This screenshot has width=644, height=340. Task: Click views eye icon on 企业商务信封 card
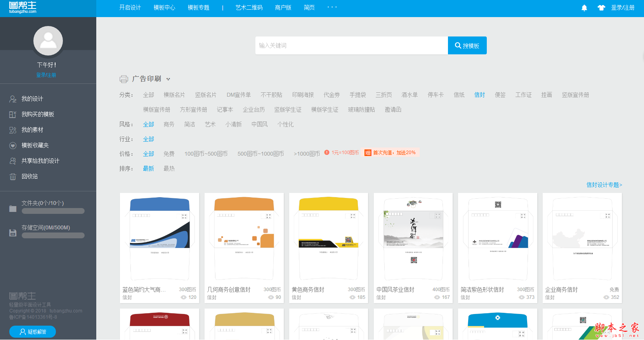tap(606, 297)
